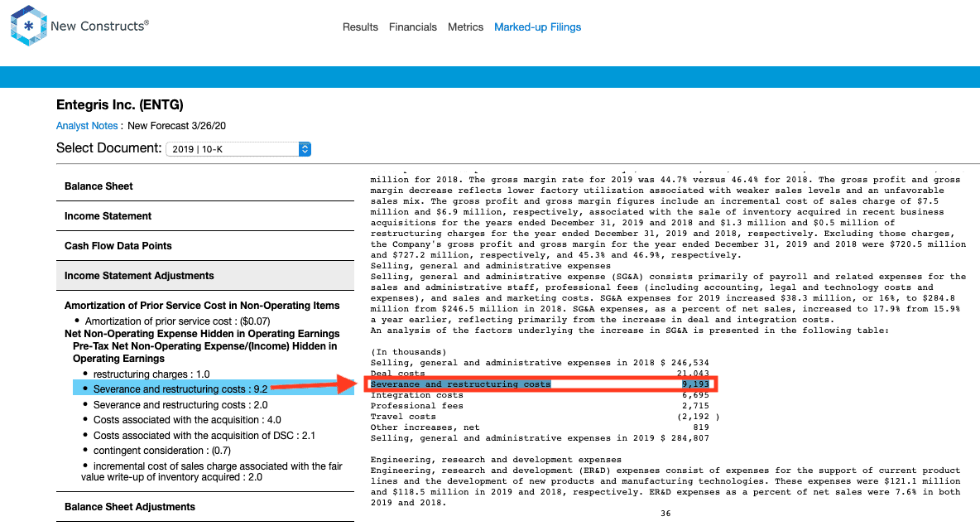Image resolution: width=980 pixels, height=531 pixels.
Task: Click the highlighted 9,193 value in the filing
Action: pyautogui.click(x=695, y=384)
